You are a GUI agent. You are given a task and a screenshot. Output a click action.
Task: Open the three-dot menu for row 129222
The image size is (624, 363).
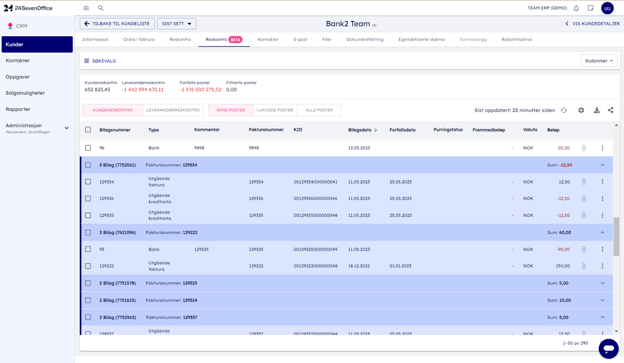(602, 265)
